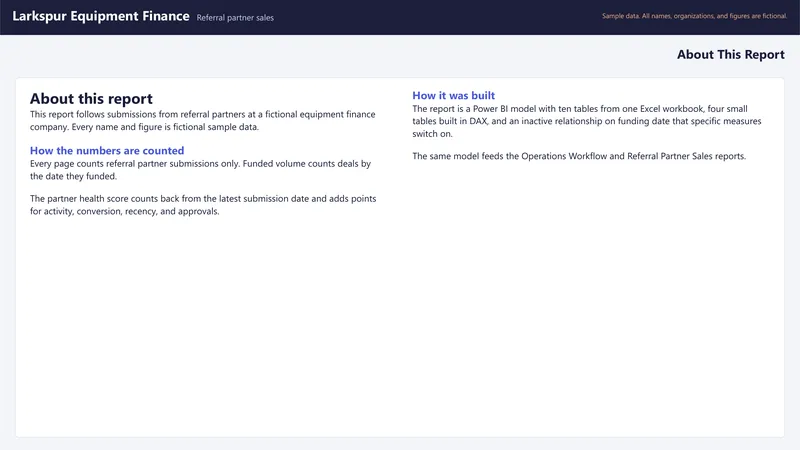Click sentence 'The same model feeds the Operations Workflow'

coord(579,156)
